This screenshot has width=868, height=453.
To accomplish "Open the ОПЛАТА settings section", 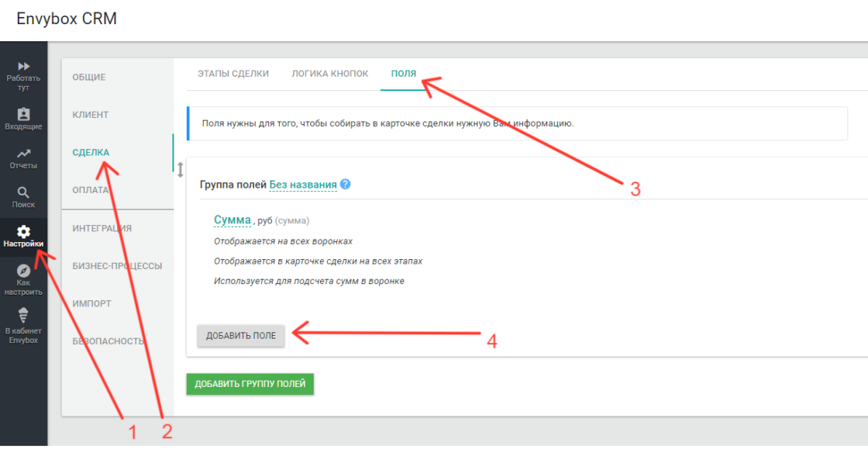I will pos(89,190).
